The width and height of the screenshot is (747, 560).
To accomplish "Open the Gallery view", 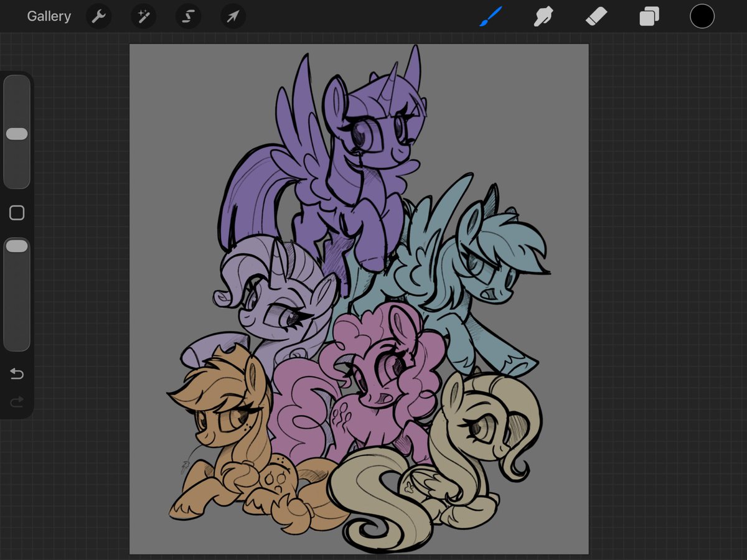I will [x=49, y=16].
